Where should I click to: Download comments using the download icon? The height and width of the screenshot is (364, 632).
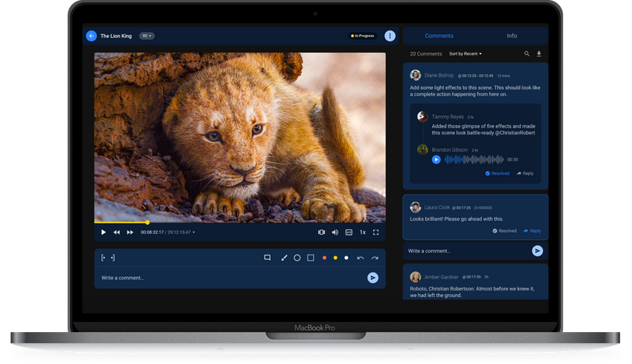539,53
